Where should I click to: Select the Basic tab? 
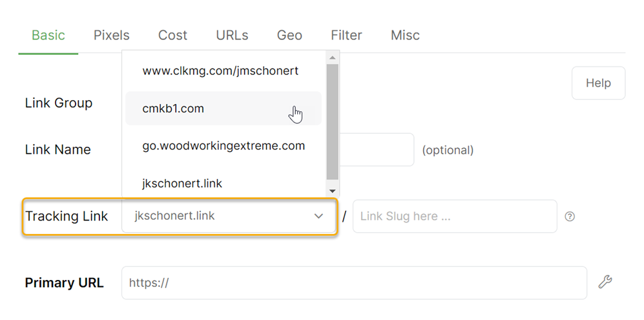48,36
